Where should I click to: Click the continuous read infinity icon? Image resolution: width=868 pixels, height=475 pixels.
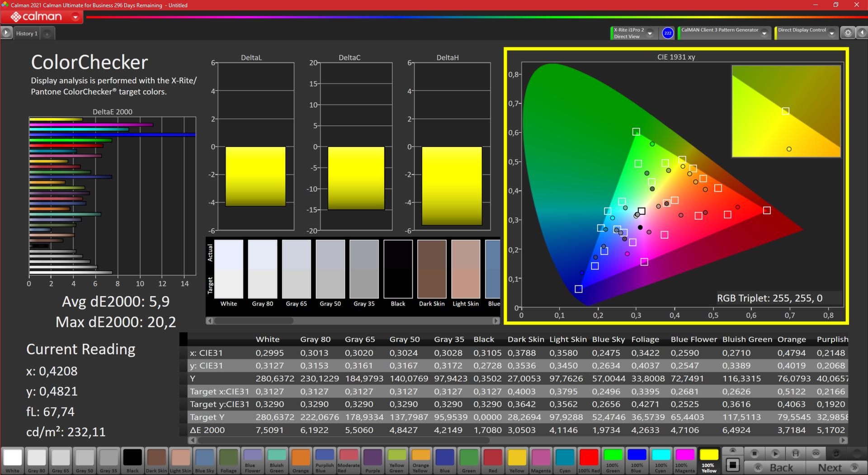pos(816,453)
